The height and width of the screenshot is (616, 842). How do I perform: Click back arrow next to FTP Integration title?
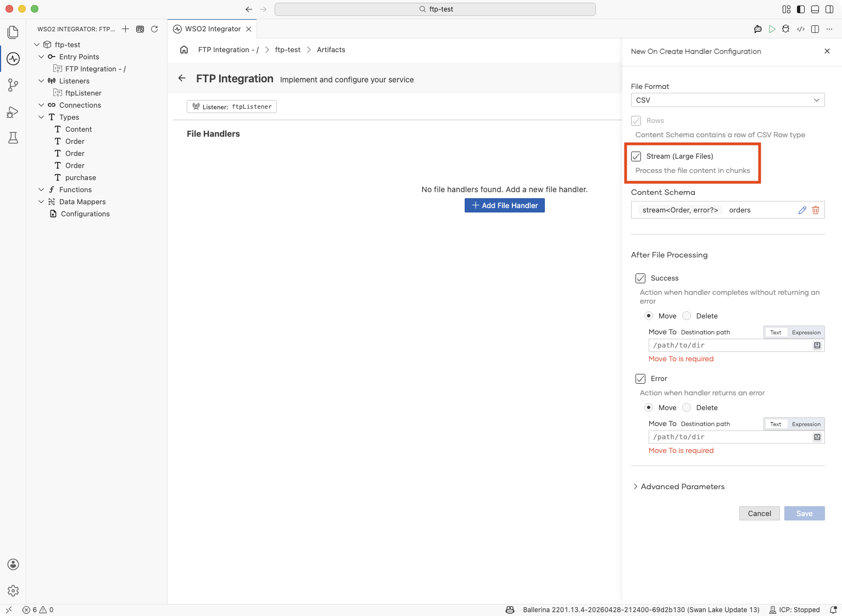182,79
